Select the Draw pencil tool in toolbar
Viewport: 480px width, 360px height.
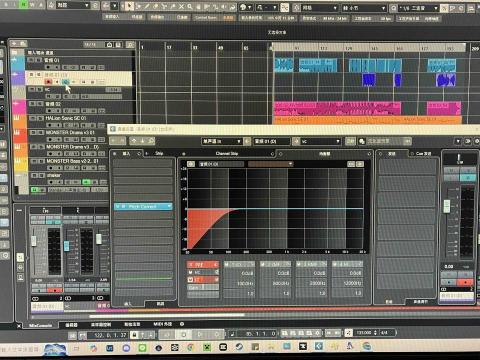pos(147,6)
